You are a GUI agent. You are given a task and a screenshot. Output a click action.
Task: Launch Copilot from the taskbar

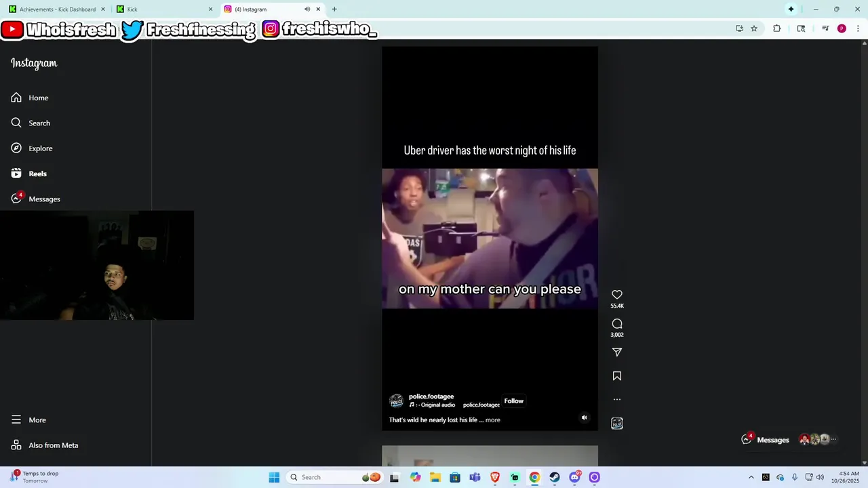click(415, 477)
